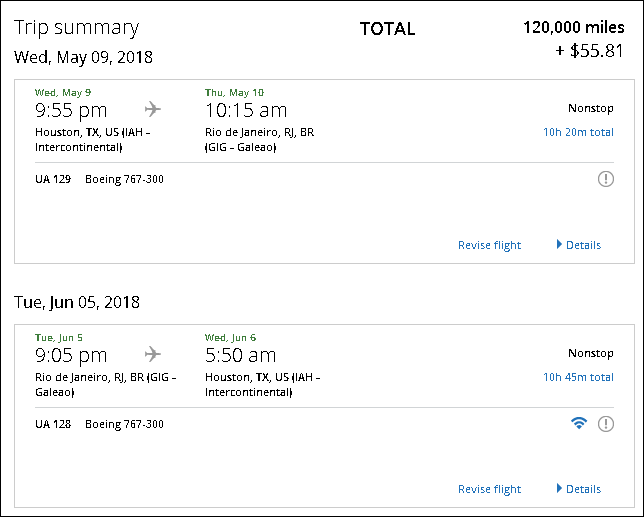Revise the Houston to Rio flight
This screenshot has height=517, width=644.
coord(489,245)
